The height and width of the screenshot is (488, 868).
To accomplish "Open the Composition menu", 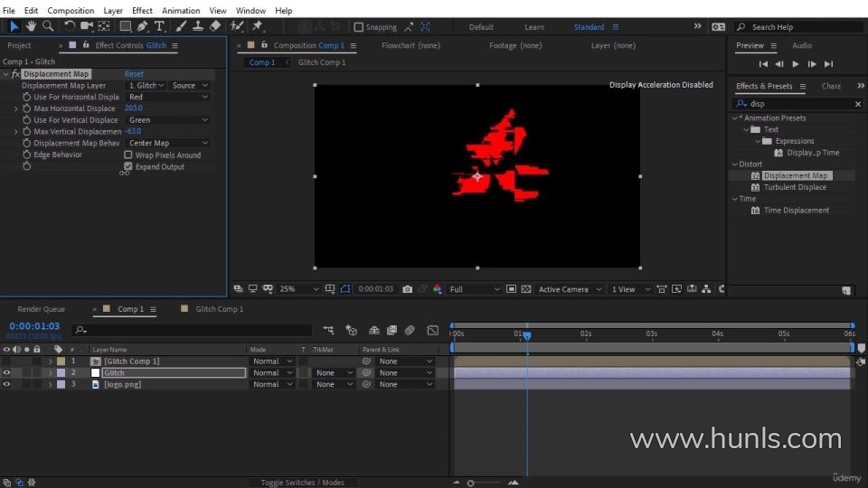I will click(x=71, y=11).
